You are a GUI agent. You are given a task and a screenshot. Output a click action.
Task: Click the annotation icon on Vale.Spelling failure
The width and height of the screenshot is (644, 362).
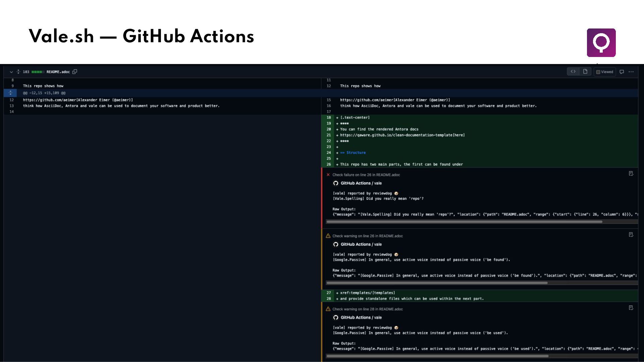pos(631,174)
